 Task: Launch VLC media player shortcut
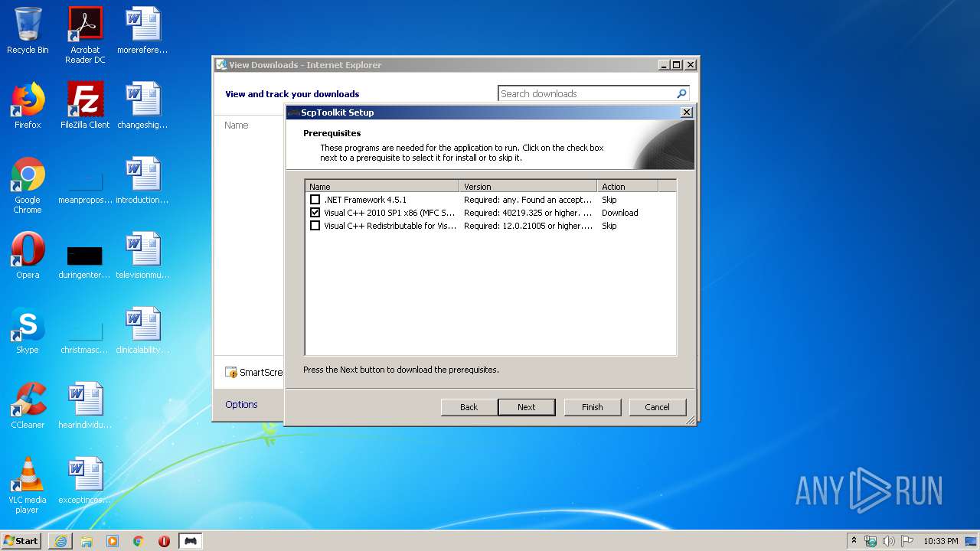point(28,485)
